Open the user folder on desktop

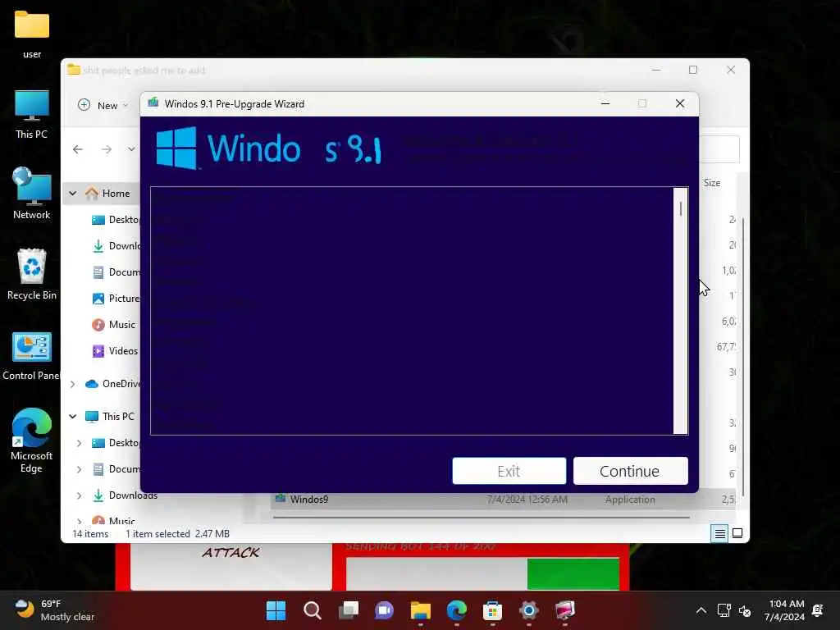point(32,33)
